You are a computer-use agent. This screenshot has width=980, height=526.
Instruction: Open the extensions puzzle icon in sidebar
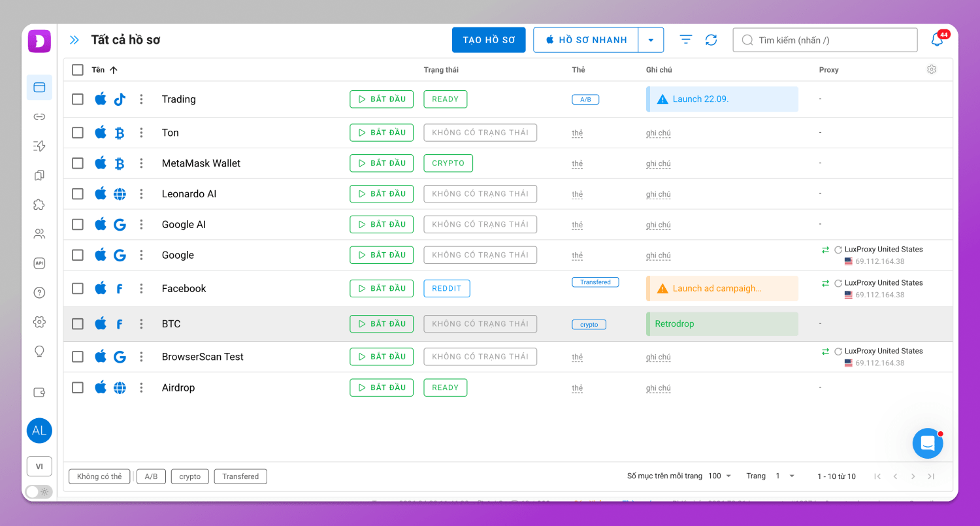click(39, 205)
